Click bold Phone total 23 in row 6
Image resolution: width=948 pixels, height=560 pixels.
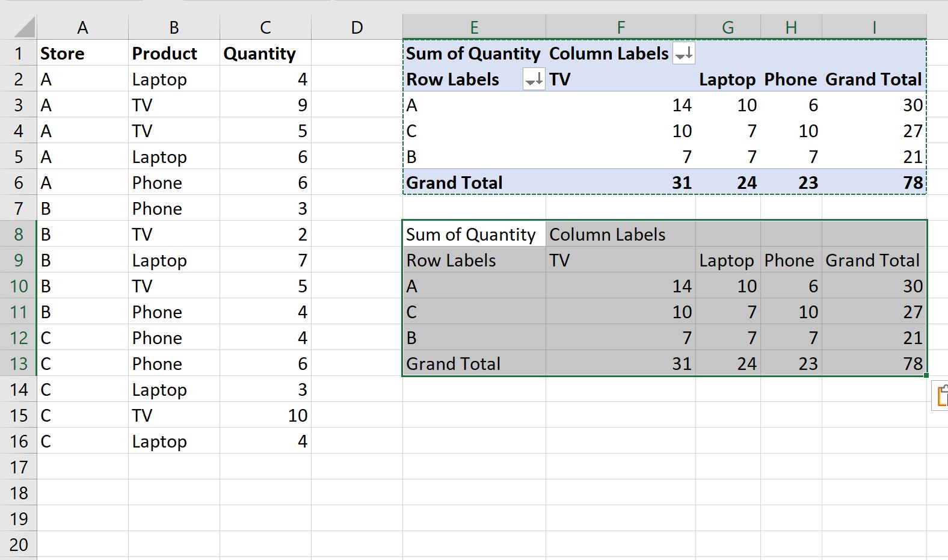791,183
